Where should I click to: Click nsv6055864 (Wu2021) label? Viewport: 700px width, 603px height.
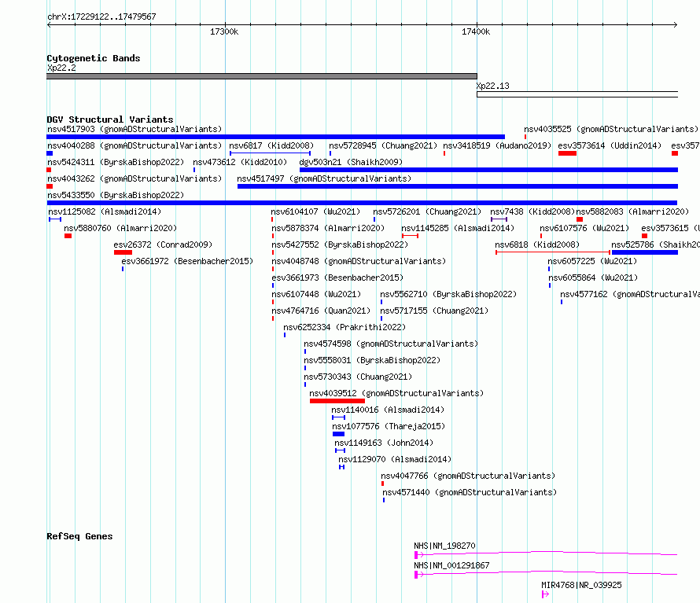click(x=593, y=278)
